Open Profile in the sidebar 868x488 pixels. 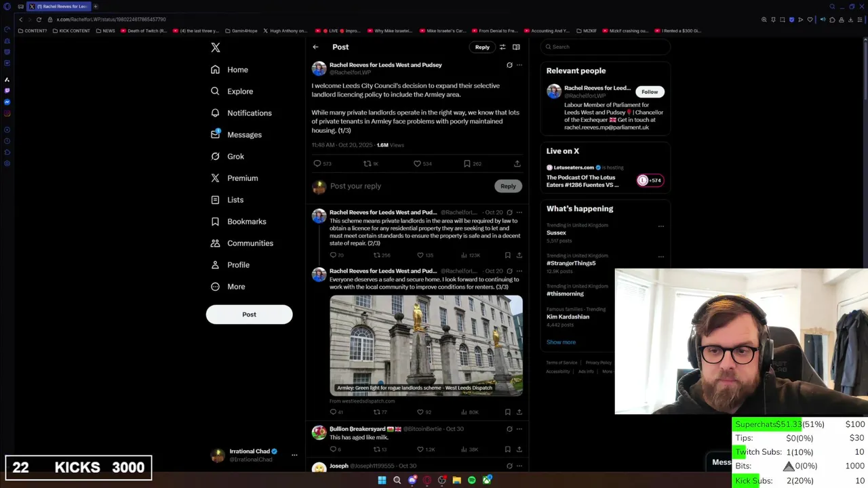tap(230, 265)
